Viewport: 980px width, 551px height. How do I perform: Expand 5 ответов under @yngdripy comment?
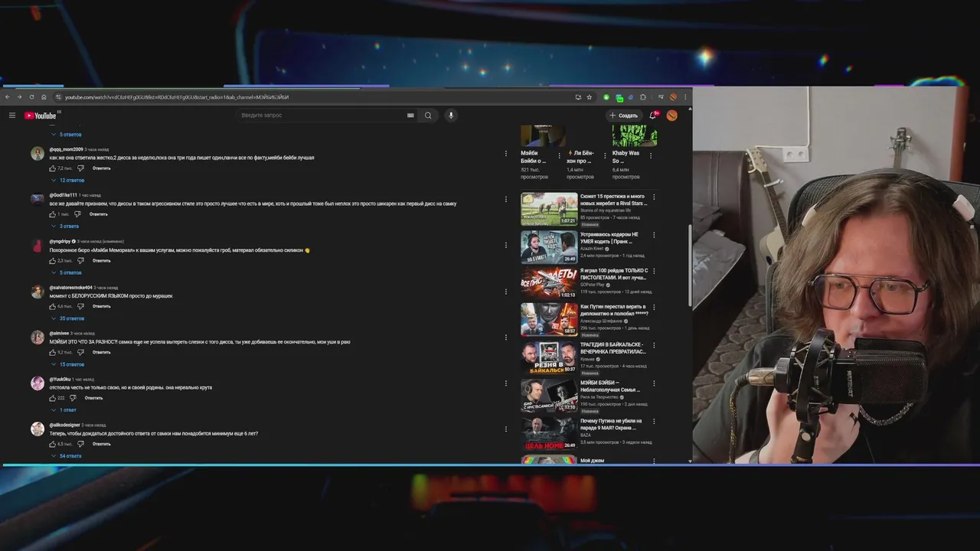(x=66, y=272)
